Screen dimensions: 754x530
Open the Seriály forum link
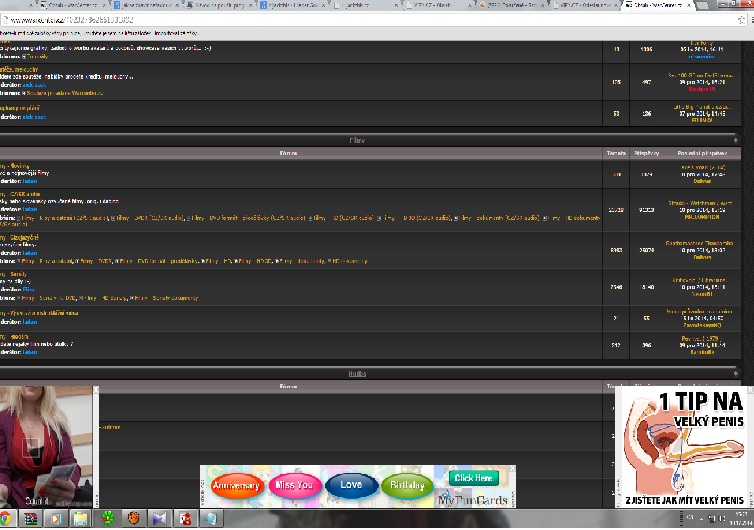pyautogui.click(x=16, y=273)
